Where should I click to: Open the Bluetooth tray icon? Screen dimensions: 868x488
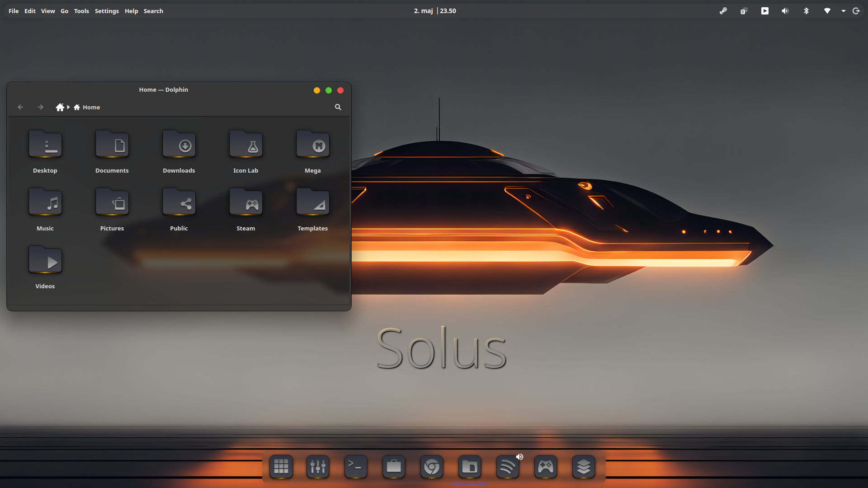[x=806, y=11]
